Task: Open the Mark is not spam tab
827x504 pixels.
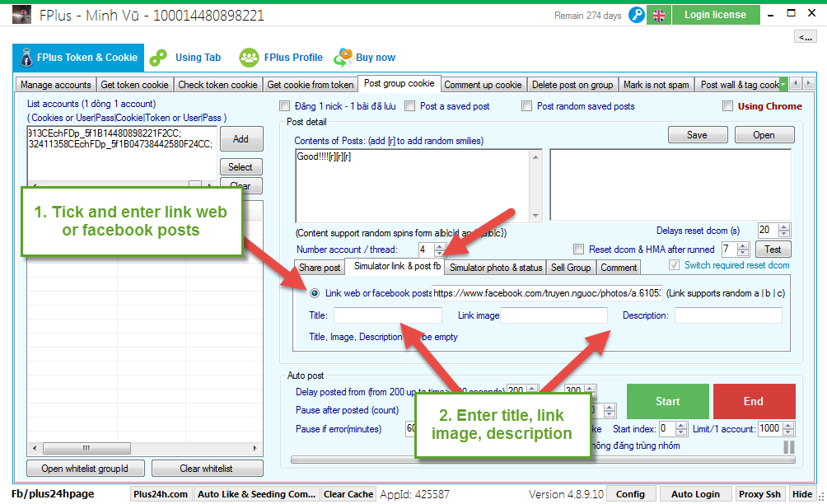Action: (x=656, y=84)
